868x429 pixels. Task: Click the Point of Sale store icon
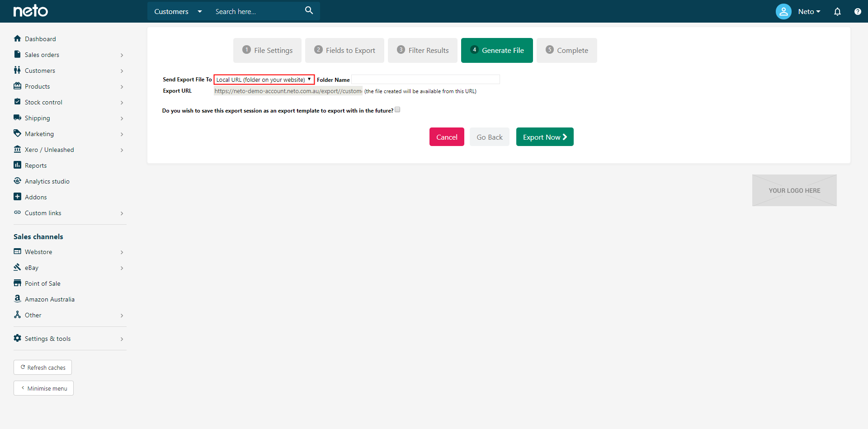(x=18, y=283)
